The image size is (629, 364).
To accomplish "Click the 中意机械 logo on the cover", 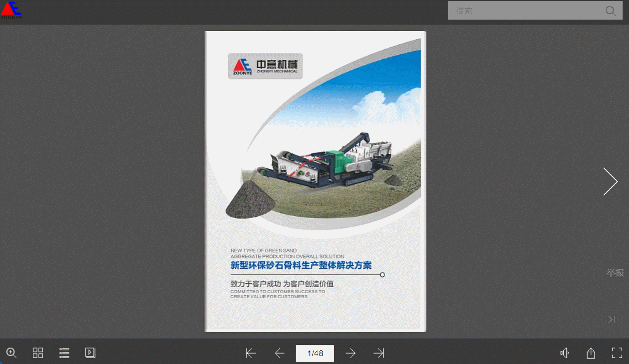I will [265, 66].
